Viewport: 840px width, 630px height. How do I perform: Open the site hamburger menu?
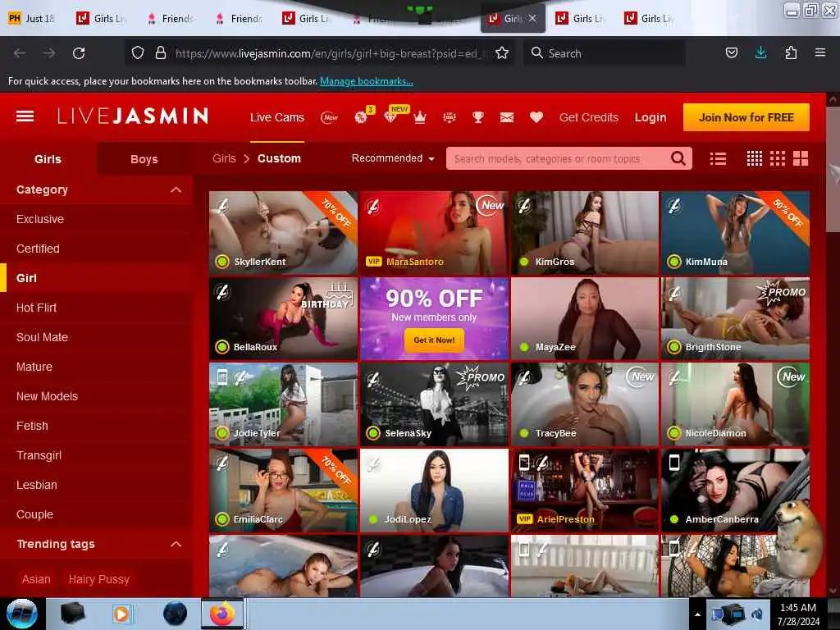[x=25, y=116]
